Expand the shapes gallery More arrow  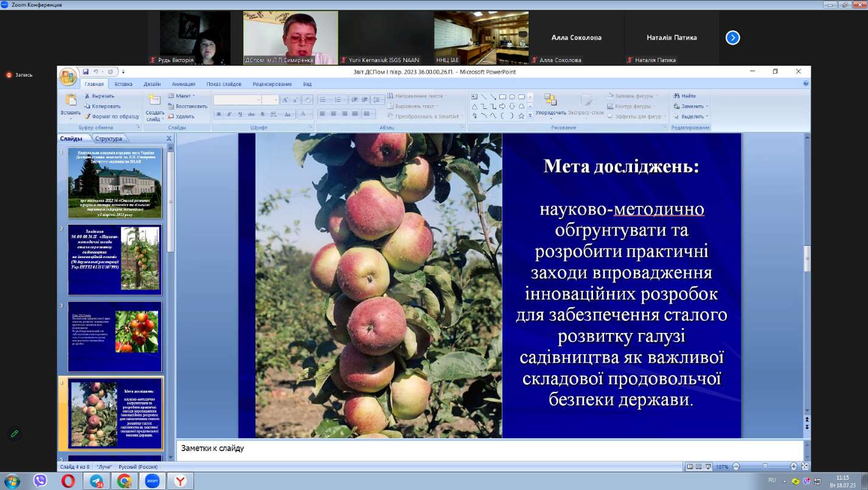pyautogui.click(x=530, y=116)
